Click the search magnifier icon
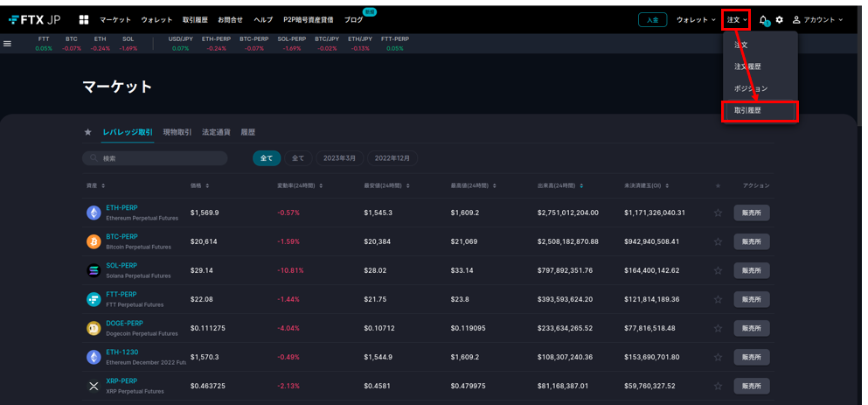Image resolution: width=868 pixels, height=405 pixels. 93,158
